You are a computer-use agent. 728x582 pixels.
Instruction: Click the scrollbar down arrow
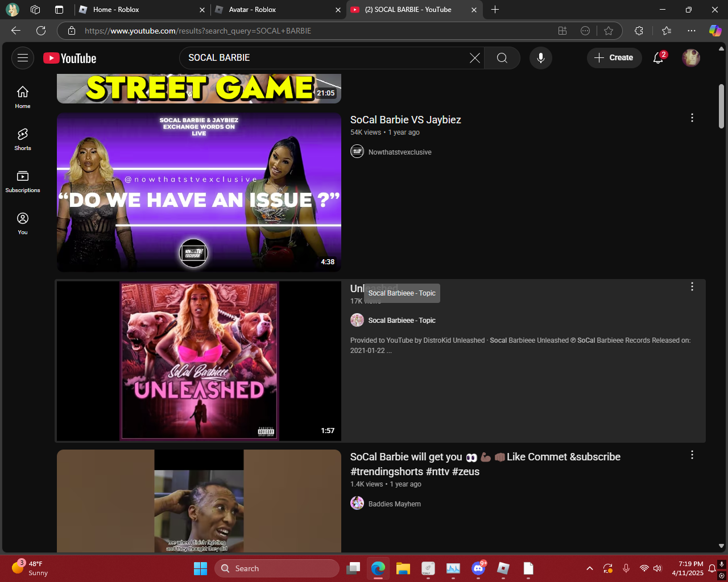pos(721,546)
